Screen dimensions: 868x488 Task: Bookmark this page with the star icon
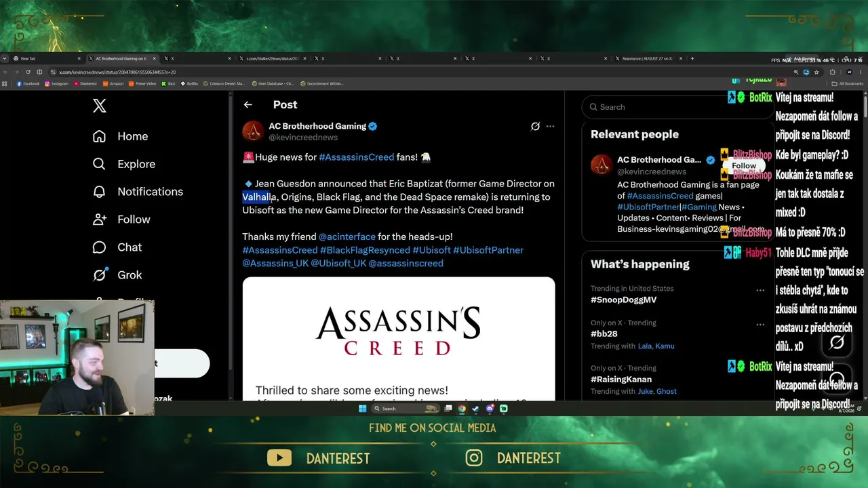pyautogui.click(x=816, y=72)
